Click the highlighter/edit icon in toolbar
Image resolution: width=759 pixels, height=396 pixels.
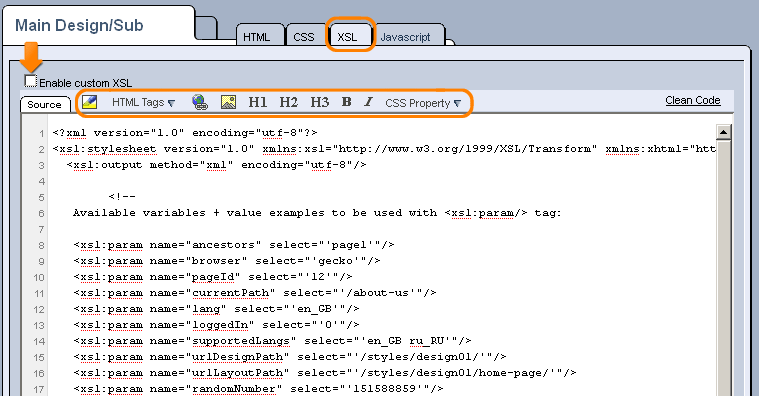click(x=90, y=102)
